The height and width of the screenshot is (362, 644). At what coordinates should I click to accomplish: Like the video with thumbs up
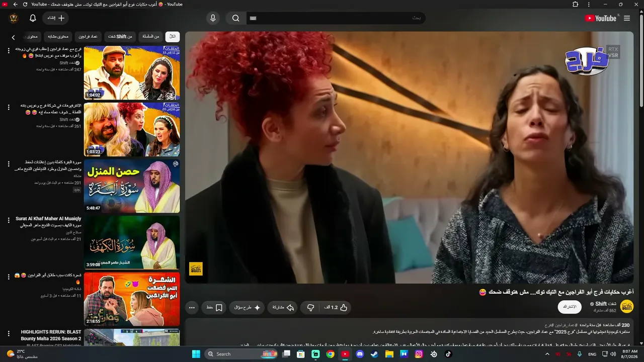pyautogui.click(x=336, y=307)
